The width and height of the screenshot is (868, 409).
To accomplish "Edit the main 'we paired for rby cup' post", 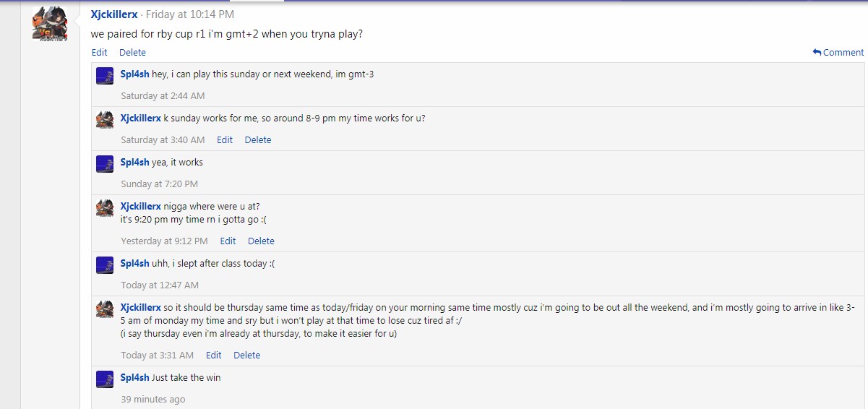I will [99, 52].
